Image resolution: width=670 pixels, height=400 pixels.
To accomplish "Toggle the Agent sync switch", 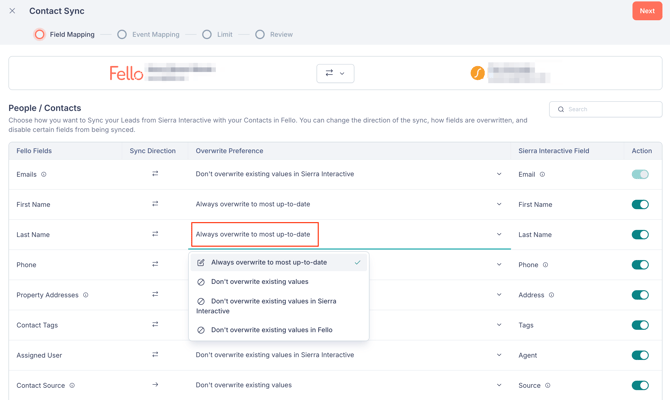I will coord(640,355).
